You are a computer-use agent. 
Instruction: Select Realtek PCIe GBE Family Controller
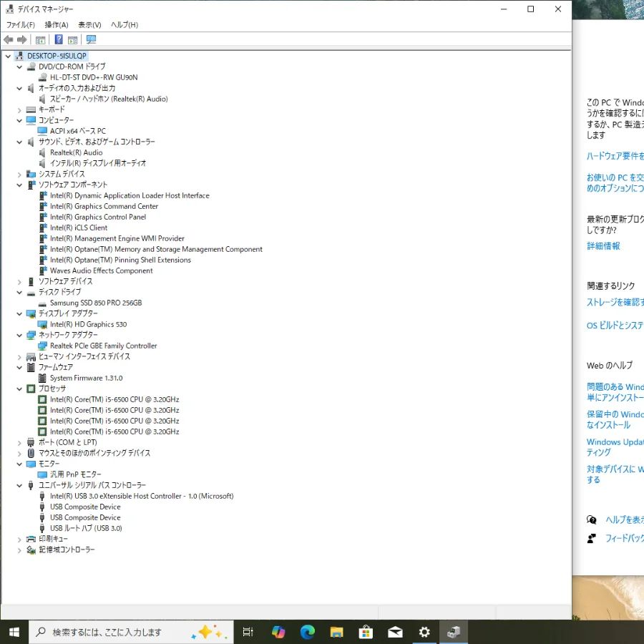(103, 346)
